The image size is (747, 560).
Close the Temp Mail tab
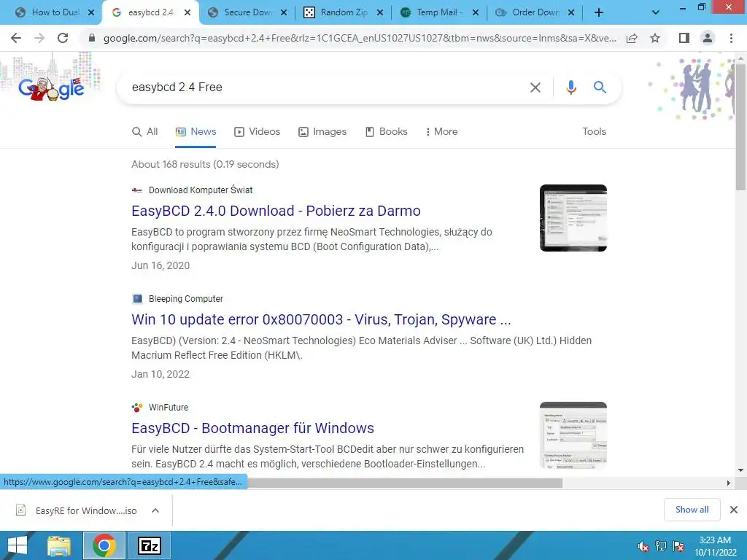tap(476, 12)
